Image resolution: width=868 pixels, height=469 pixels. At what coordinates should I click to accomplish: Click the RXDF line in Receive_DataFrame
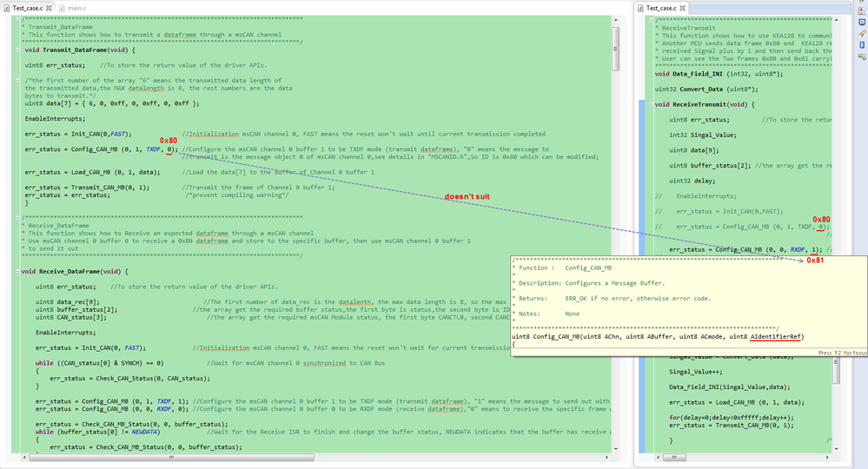tap(112, 409)
